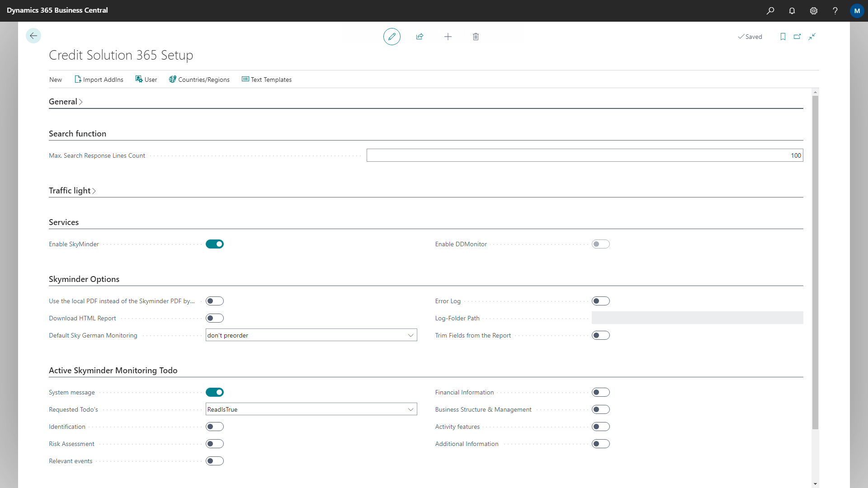The image size is (868, 488).
Task: Open the Requested Todo's dropdown
Action: point(311,409)
